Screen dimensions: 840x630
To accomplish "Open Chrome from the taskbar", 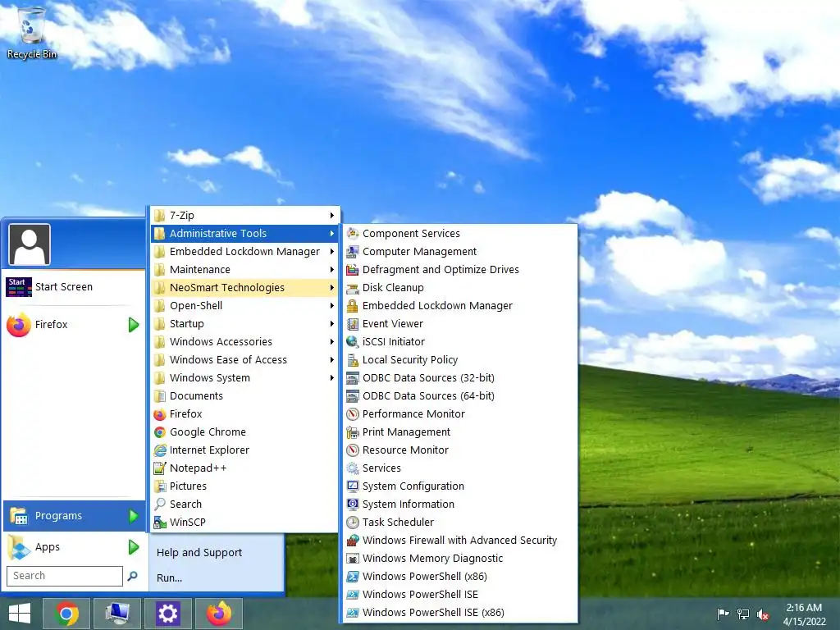I will [66, 614].
